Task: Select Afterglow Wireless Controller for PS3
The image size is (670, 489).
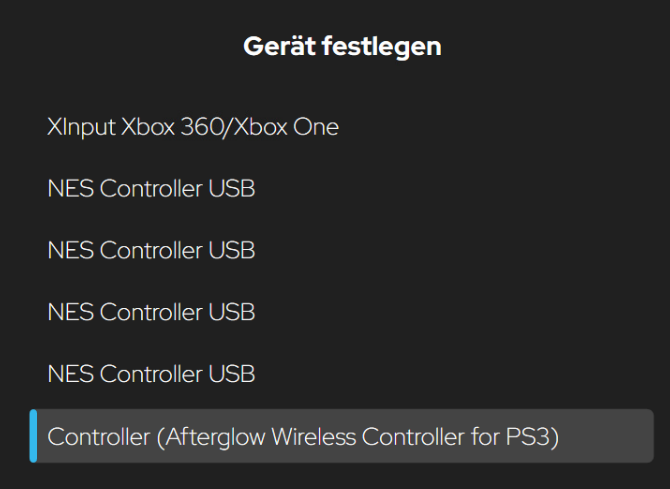Action: [x=303, y=436]
